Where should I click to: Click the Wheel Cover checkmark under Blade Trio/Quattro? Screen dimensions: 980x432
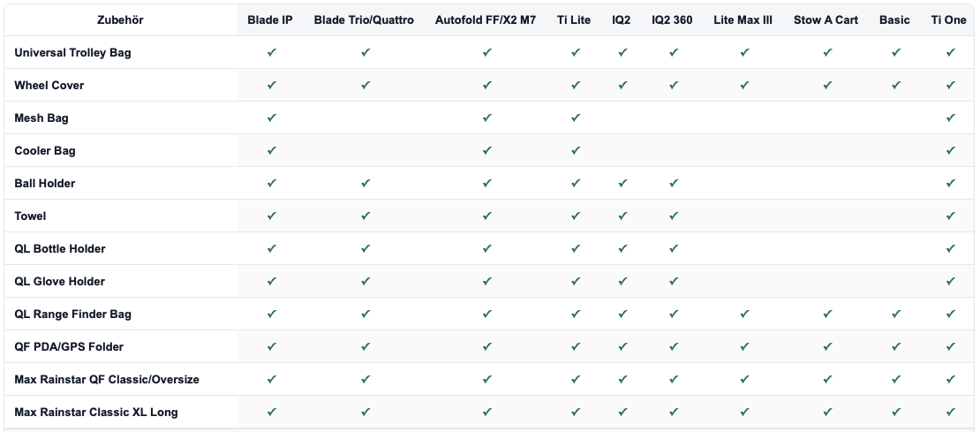pos(366,85)
